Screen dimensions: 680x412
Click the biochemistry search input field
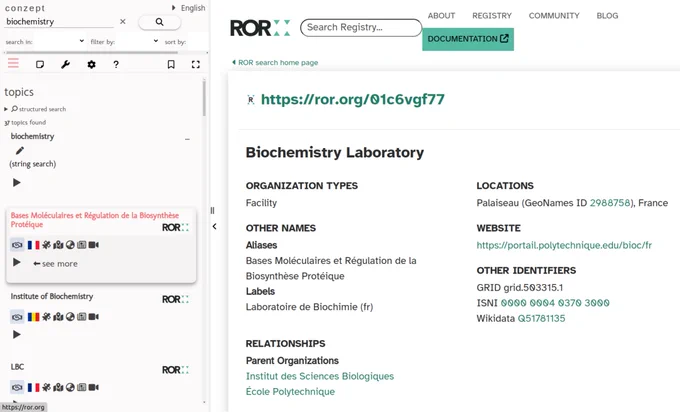tap(59, 22)
